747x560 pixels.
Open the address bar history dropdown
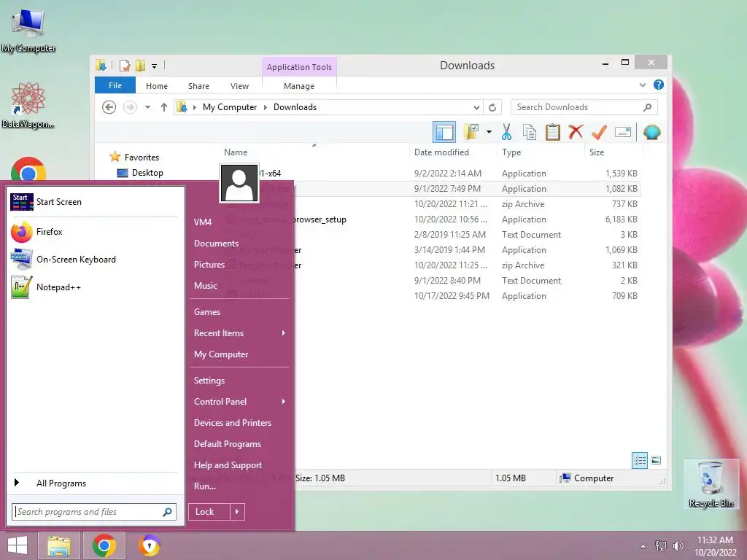pyautogui.click(x=476, y=107)
